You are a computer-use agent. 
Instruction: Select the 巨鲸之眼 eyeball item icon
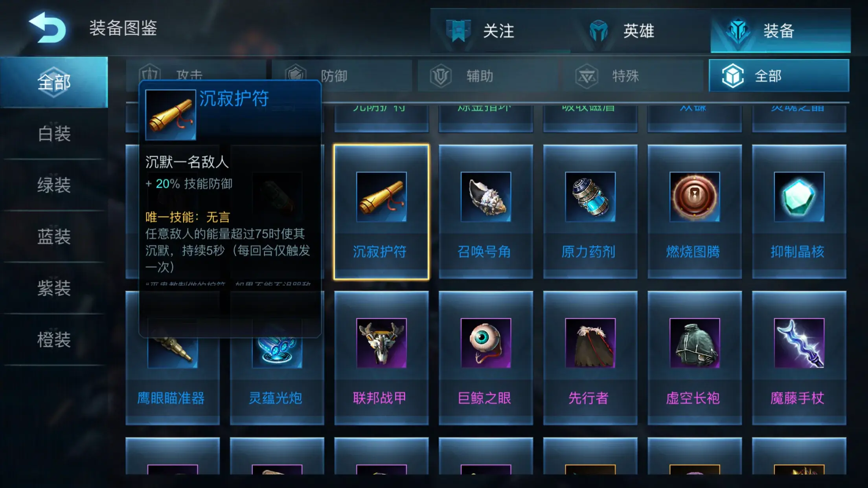(x=486, y=343)
